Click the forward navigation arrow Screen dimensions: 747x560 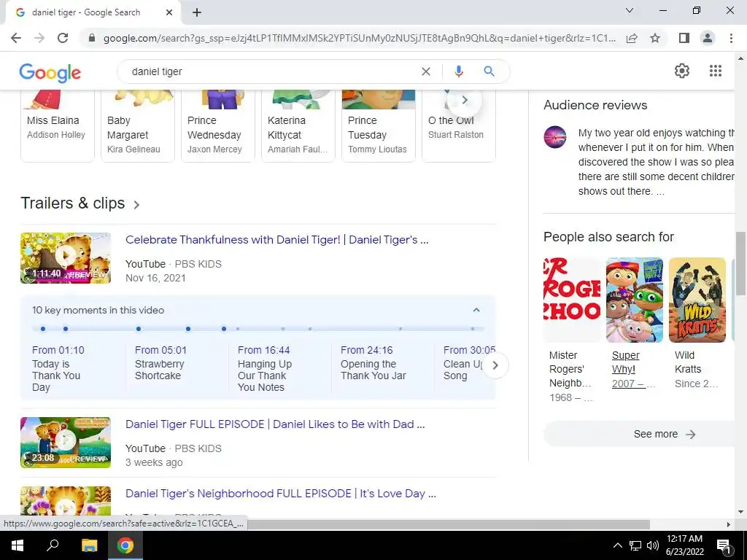(x=39, y=38)
